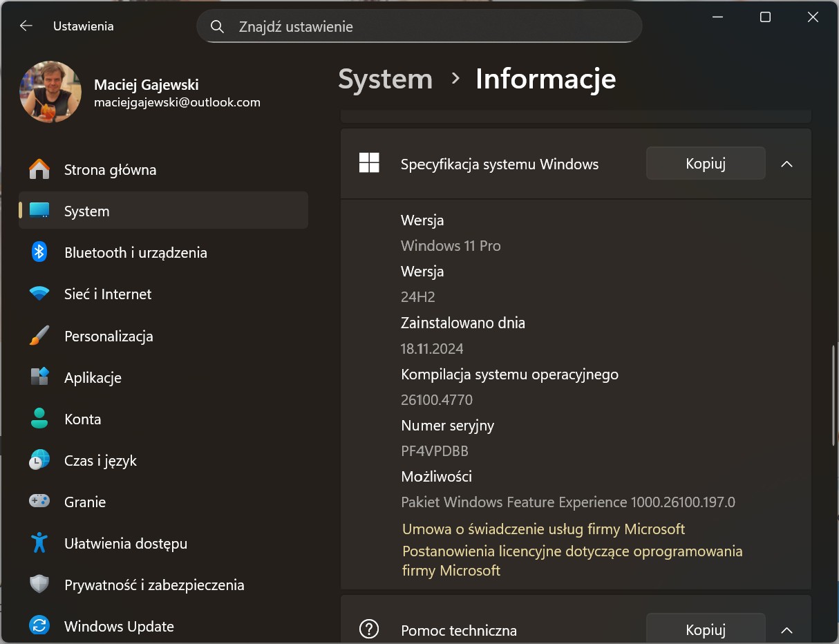Go back using the arrow icon
This screenshot has width=839, height=644.
pos(26,26)
